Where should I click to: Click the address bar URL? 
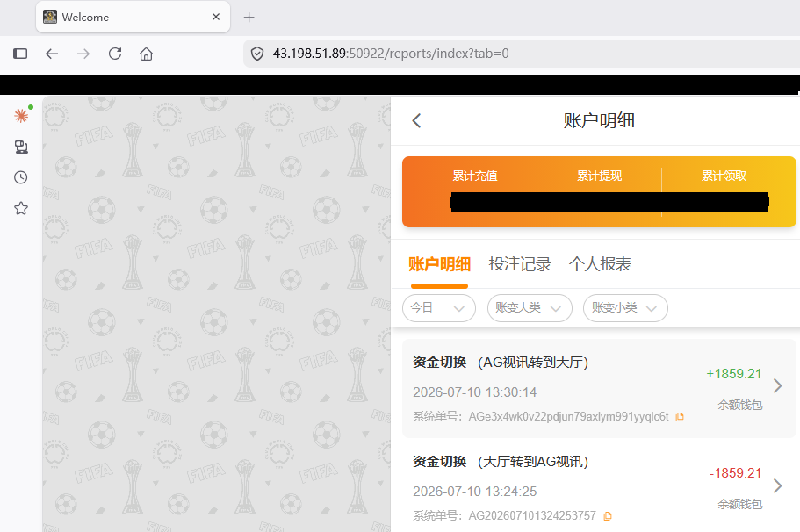[x=391, y=54]
